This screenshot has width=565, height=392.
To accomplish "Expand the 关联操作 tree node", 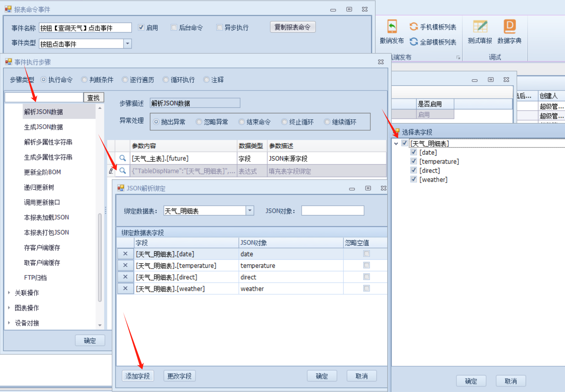I will pyautogui.click(x=9, y=293).
